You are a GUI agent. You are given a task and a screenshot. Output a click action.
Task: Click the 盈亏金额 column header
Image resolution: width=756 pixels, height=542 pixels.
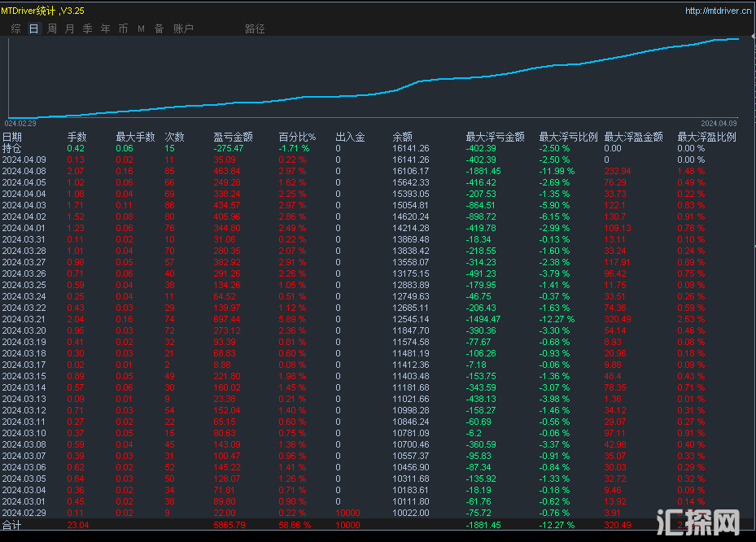pos(233,137)
